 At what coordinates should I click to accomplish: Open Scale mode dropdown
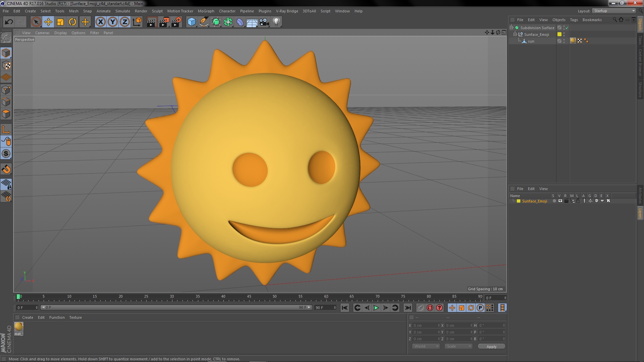coord(458,346)
